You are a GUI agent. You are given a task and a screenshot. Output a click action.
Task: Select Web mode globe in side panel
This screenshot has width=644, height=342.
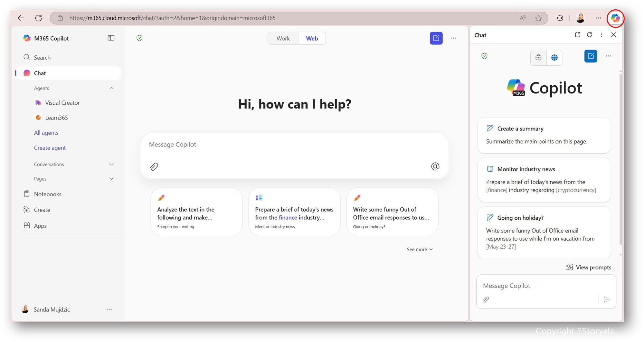[x=554, y=58]
